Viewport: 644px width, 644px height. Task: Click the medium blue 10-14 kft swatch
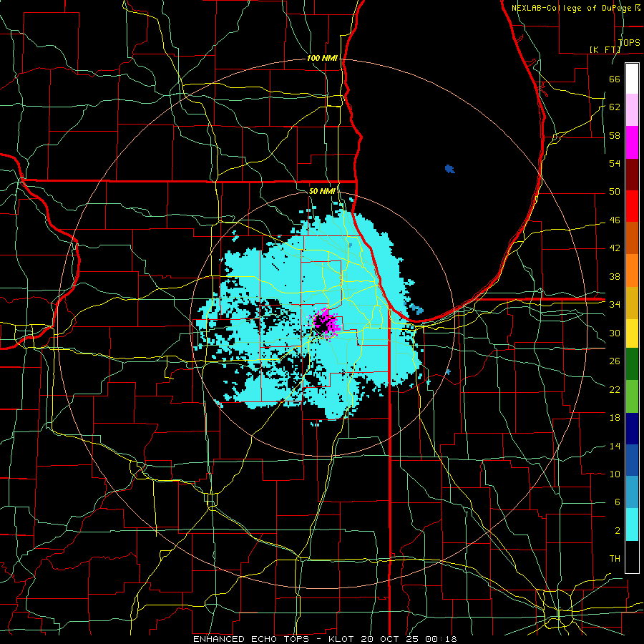click(x=632, y=460)
